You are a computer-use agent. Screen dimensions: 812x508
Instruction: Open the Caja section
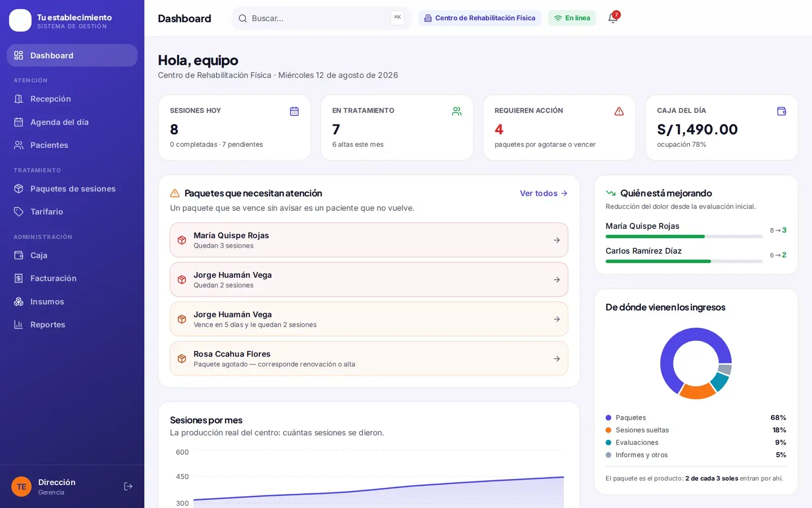pyautogui.click(x=72, y=256)
